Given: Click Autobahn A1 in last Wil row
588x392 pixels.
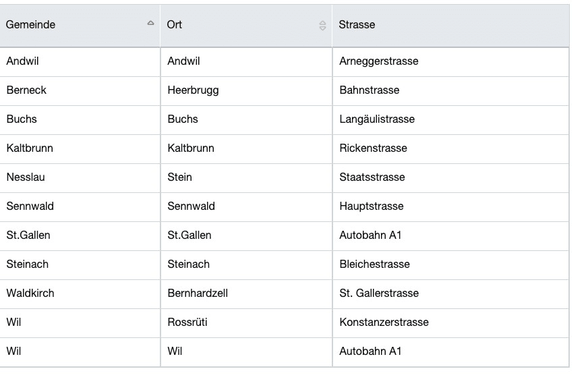Looking at the screenshot, I should click(450, 352).
